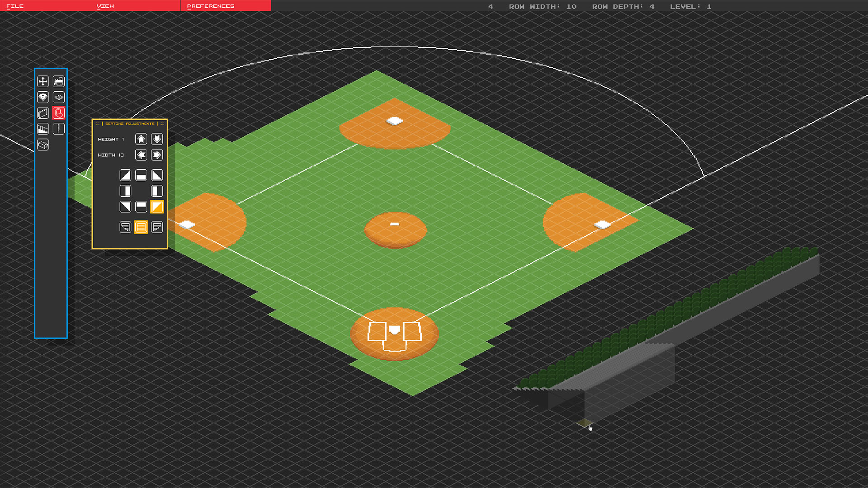Image resolution: width=868 pixels, height=488 pixels.
Task: Choose the straight rows seating shape
Action: tap(141, 227)
